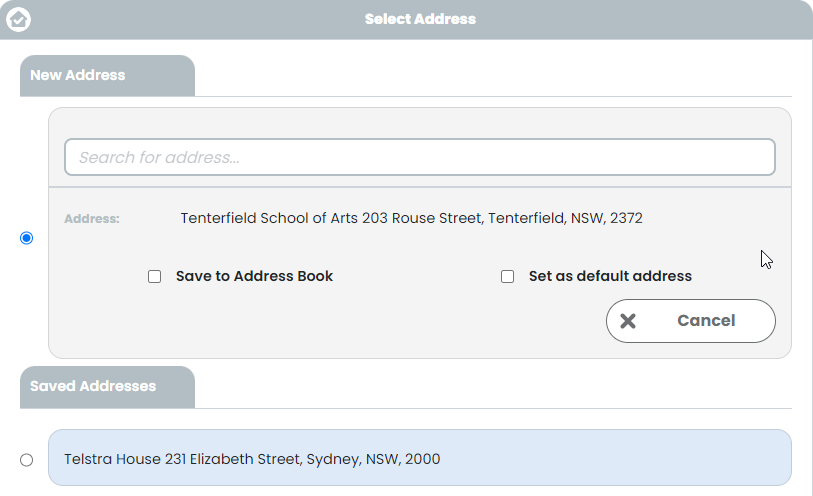
Task: Click the 'Address:' field label
Action: coord(92,219)
